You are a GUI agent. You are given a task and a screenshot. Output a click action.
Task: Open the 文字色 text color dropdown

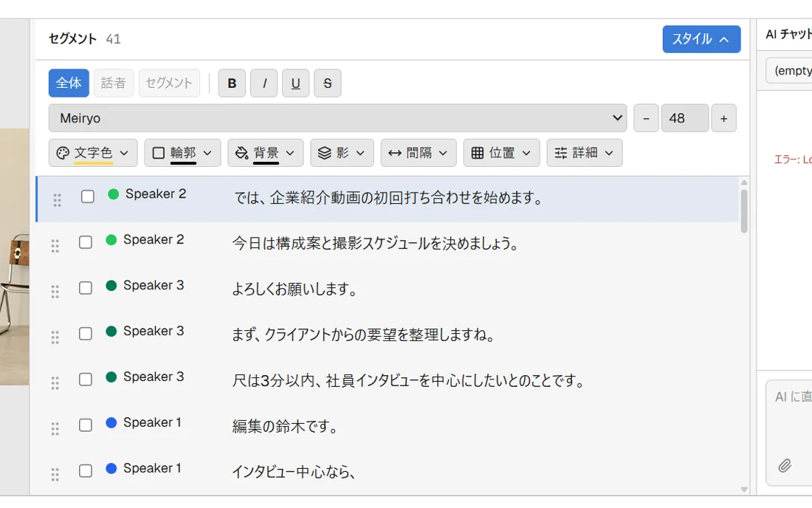coord(93,153)
